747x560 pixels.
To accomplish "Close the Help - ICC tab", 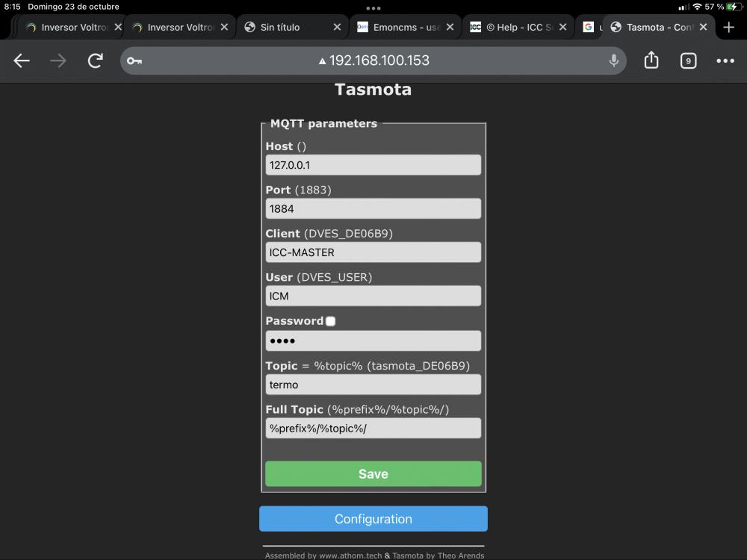I will [562, 27].
